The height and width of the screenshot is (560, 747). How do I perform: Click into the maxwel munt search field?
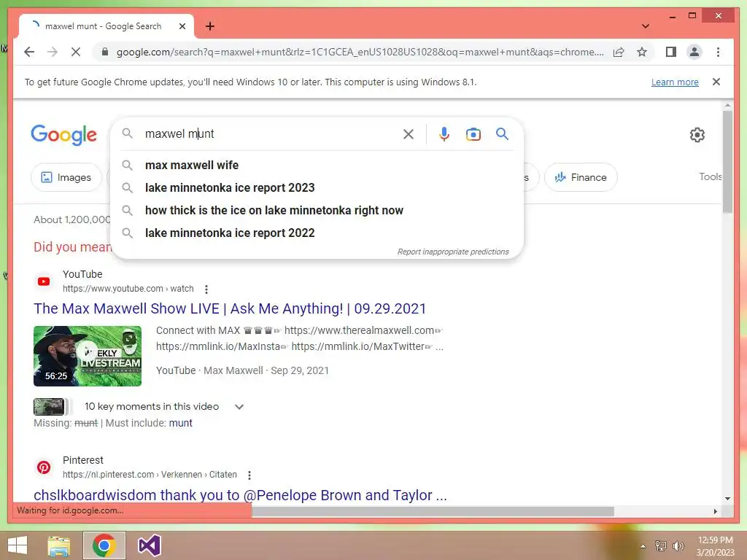coord(269,134)
